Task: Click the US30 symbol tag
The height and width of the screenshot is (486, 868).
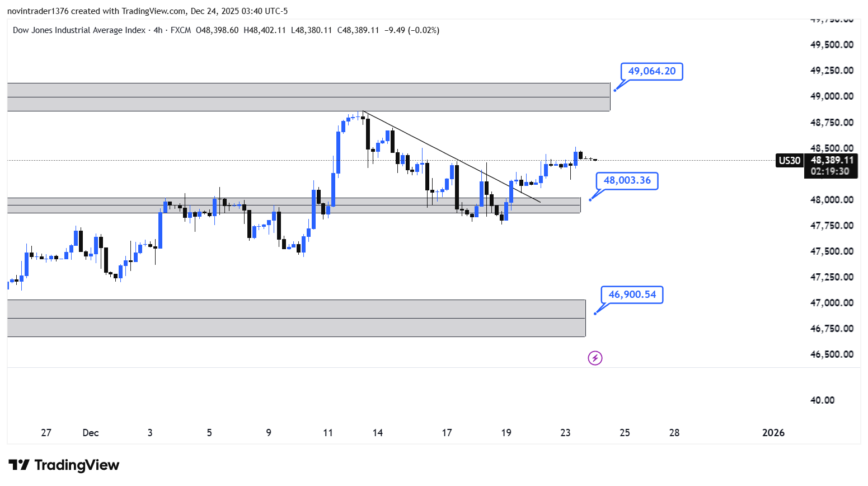Action: 789,161
